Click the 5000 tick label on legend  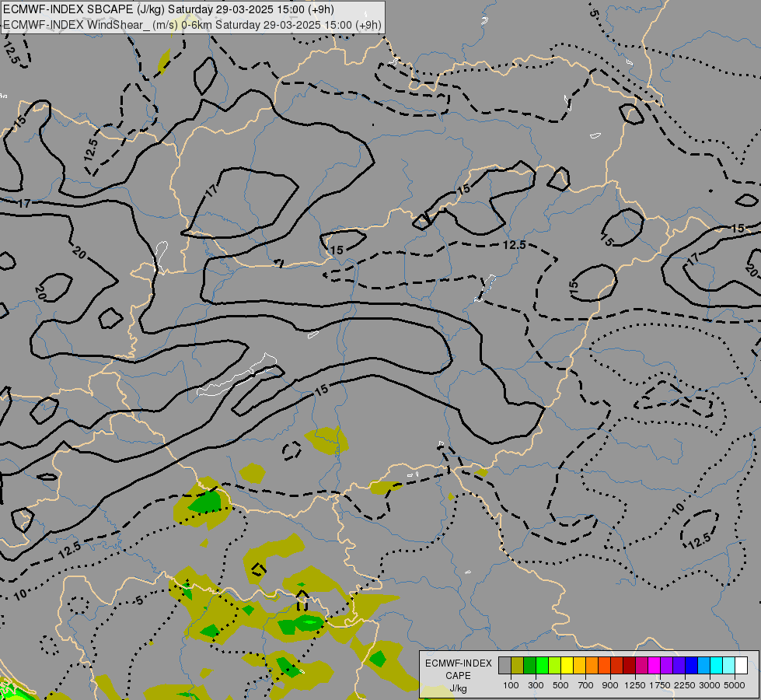tap(735, 685)
